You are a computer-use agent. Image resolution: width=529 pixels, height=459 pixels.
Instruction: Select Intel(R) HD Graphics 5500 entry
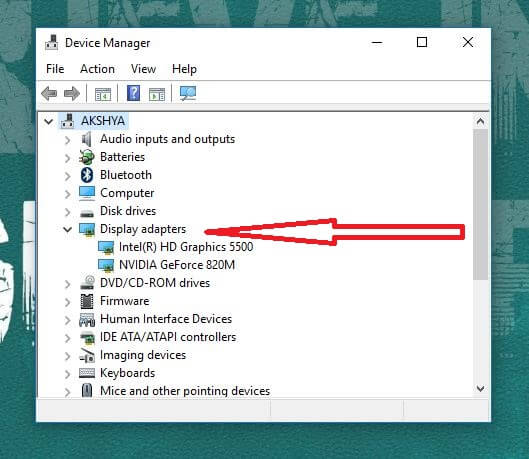186,247
